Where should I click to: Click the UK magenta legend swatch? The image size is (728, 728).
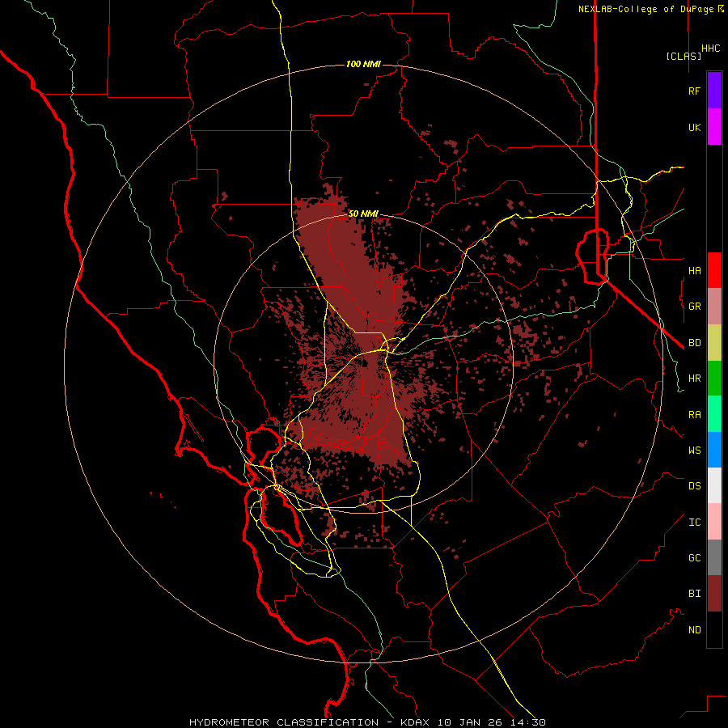pyautogui.click(x=714, y=127)
